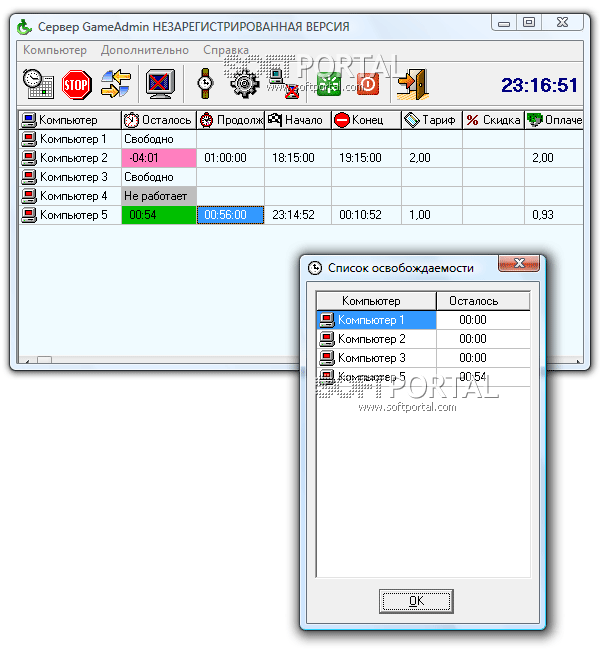Click the red STOP sign icon
The height and width of the screenshot is (649, 601).
77,84
